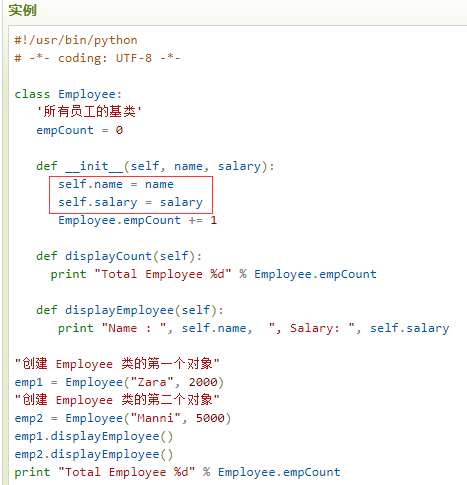Viewport: 467px width, 485px height.
Task: Click the def __init__ method signature
Action: click(x=155, y=166)
